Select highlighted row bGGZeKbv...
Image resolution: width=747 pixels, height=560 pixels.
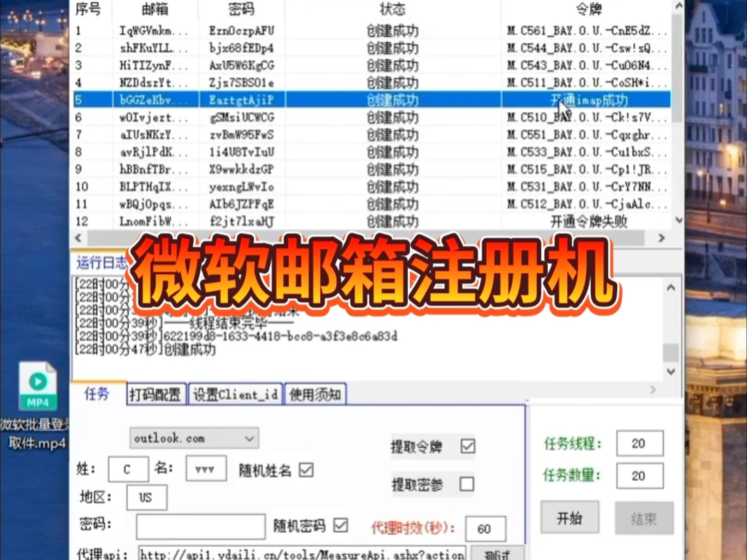tap(372, 100)
